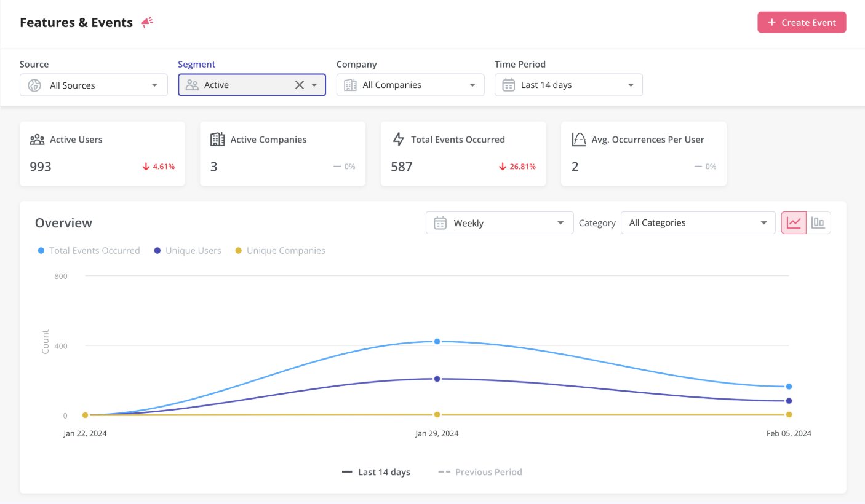Click the Jan 22, 2024 axis label
Viewport: 865px width, 504px height.
[85, 433]
